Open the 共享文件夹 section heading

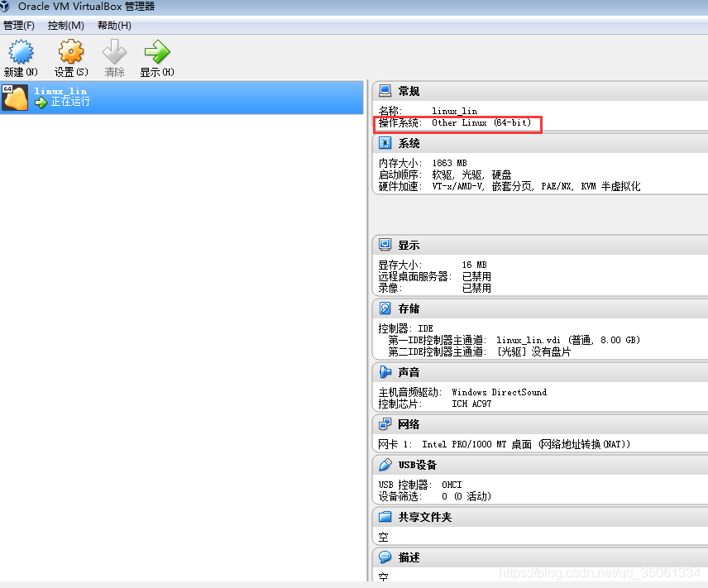pos(425,517)
